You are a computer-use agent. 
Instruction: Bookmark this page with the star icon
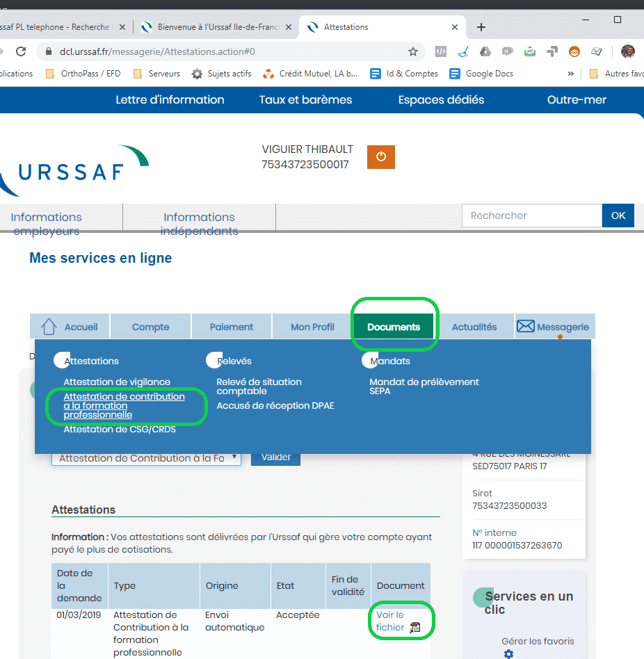413,51
